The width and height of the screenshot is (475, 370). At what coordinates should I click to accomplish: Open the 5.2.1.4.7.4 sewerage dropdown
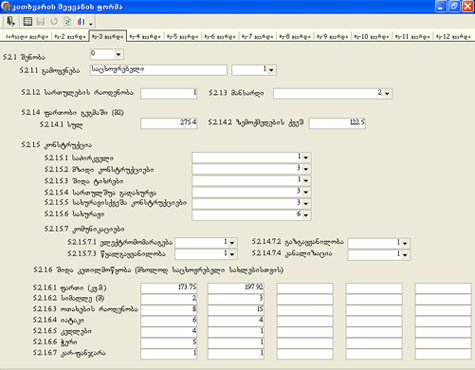tap(405, 255)
